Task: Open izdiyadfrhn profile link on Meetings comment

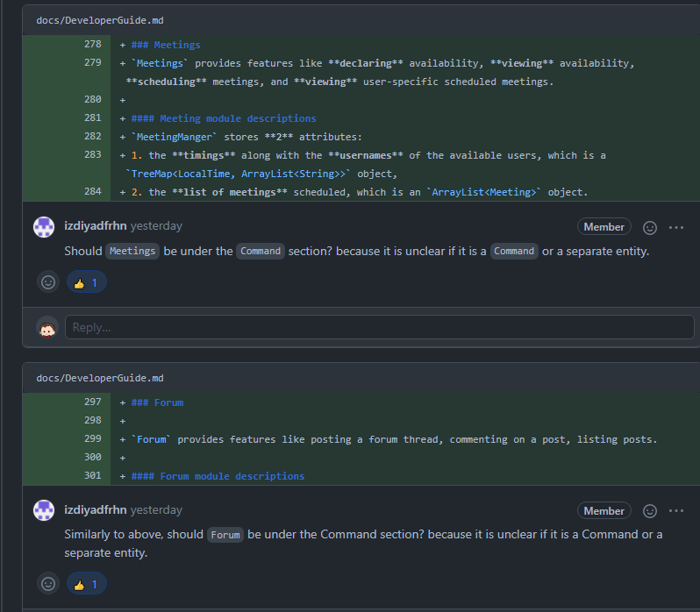Action: pyautogui.click(x=96, y=225)
